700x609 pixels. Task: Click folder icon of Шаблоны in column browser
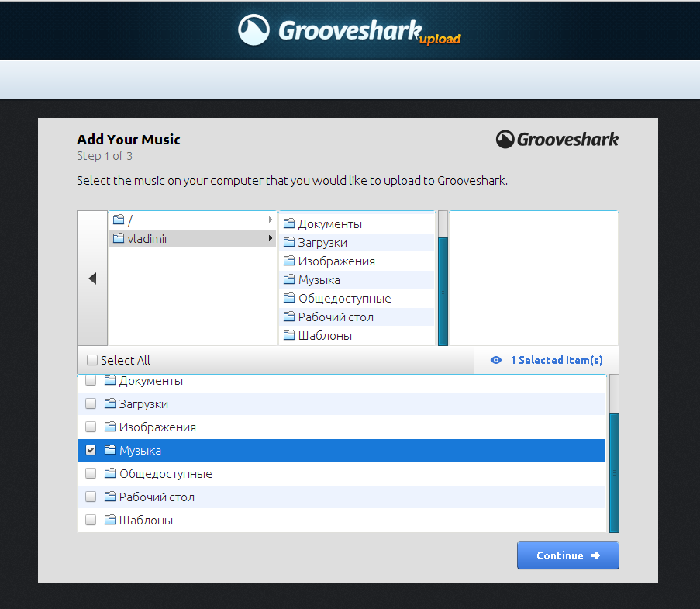click(x=289, y=335)
